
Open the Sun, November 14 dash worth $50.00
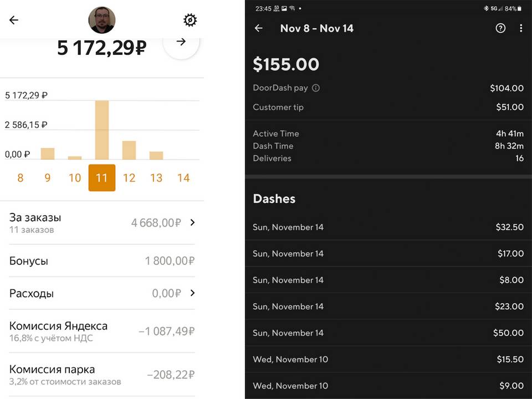pos(388,333)
